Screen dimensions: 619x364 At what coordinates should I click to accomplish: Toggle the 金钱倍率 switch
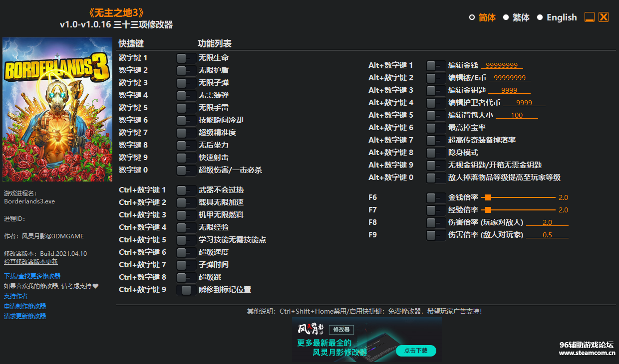pos(435,197)
